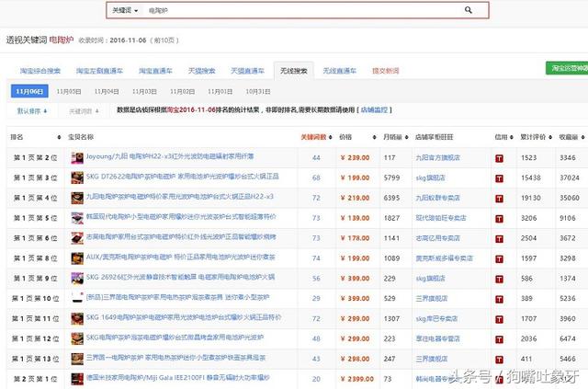Open the skg库巴专卖店 shop link

[x=436, y=319]
